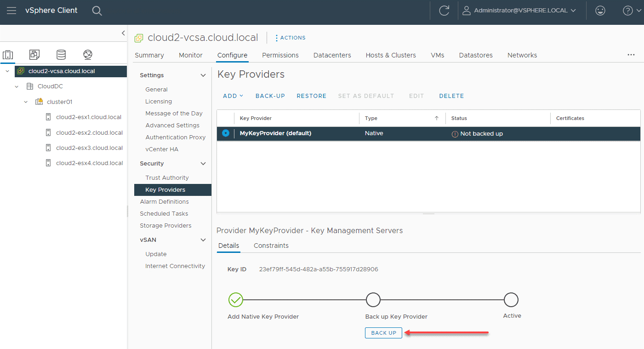Select the MyKeyProvider radio button
This screenshot has height=349, width=644.
[225, 133]
